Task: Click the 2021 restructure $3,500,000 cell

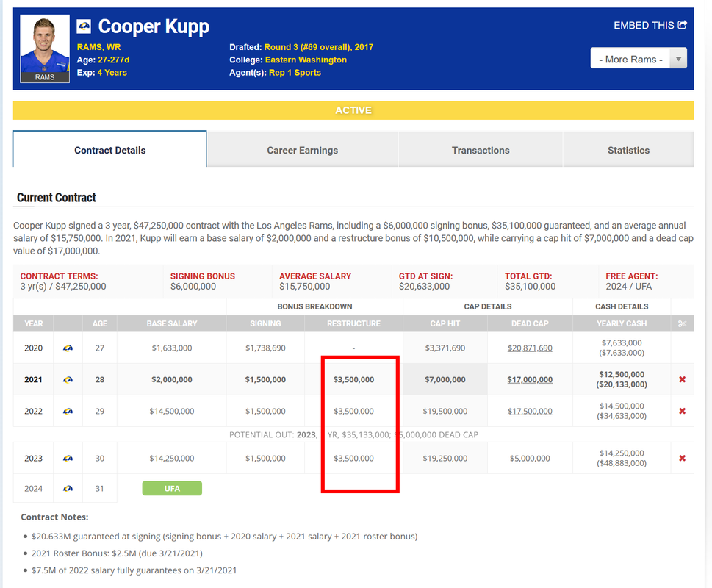Action: pos(353,379)
